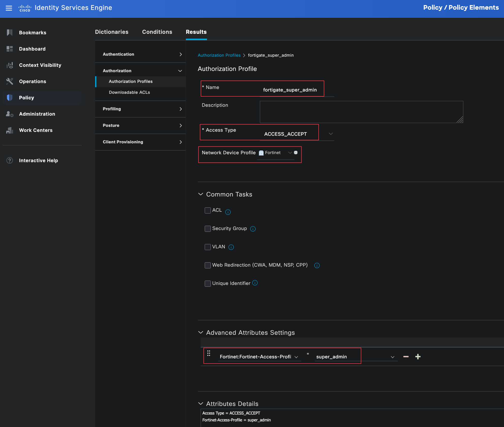Click the ACL info icon
This screenshot has width=504, height=427.
[228, 212]
